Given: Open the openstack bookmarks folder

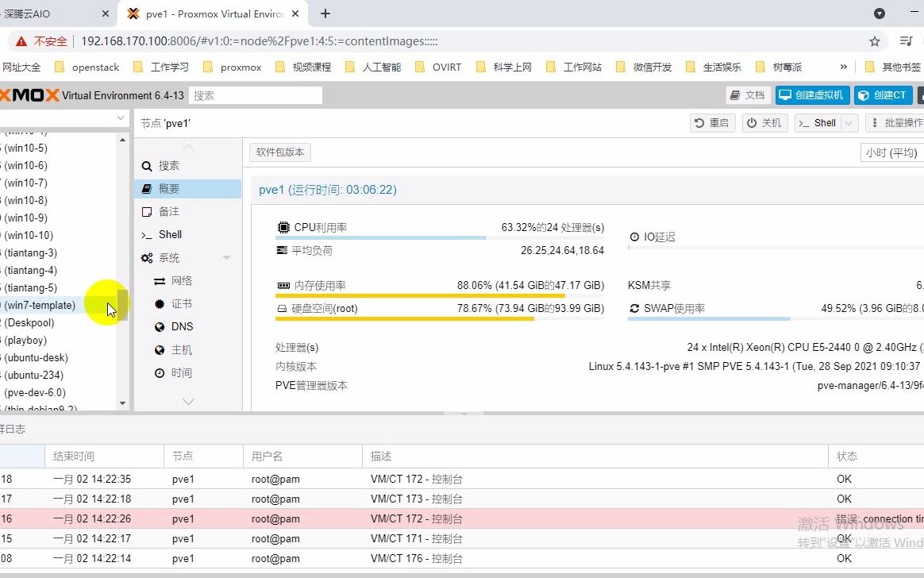Looking at the screenshot, I should 87,67.
